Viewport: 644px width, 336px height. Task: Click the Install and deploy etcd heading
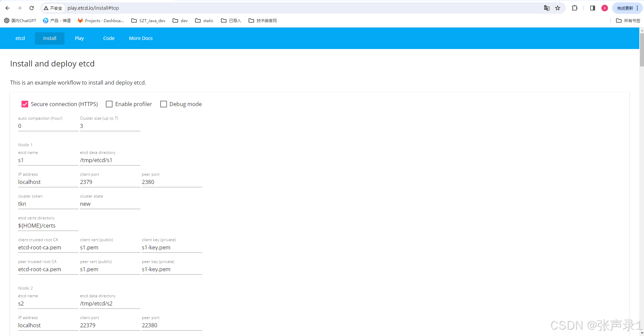[x=52, y=63]
